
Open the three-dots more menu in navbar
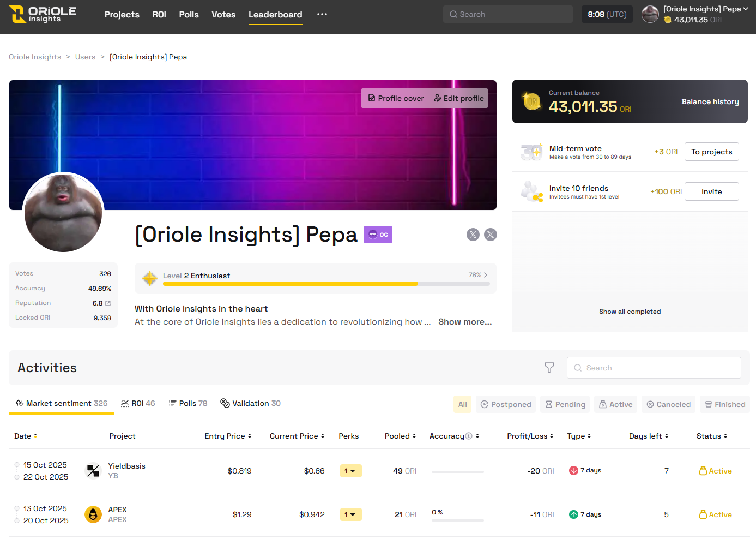[322, 14]
